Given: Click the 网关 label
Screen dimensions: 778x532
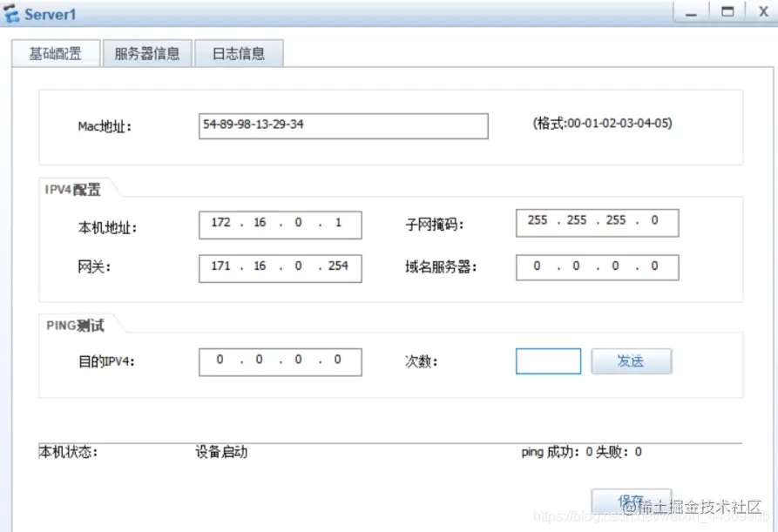Looking at the screenshot, I should (94, 266).
